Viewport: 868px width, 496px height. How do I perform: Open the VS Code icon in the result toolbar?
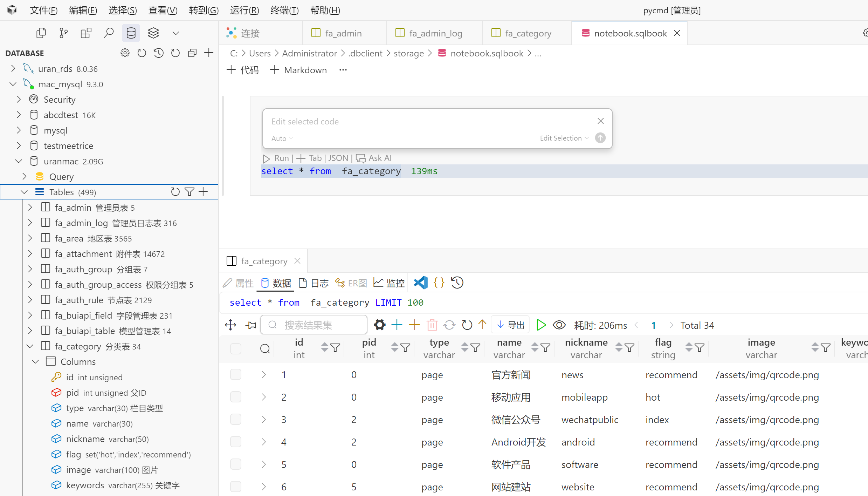[x=420, y=283]
